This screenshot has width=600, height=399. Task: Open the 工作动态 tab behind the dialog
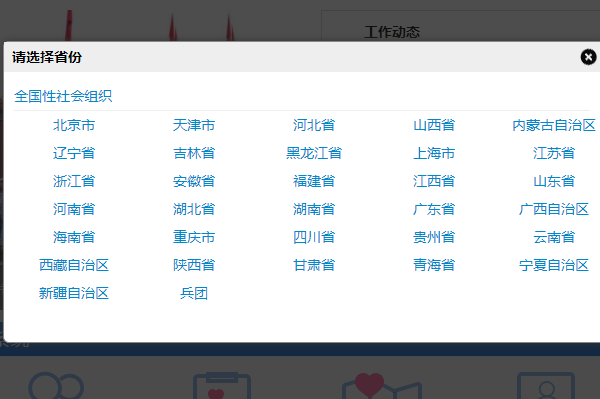click(x=392, y=32)
